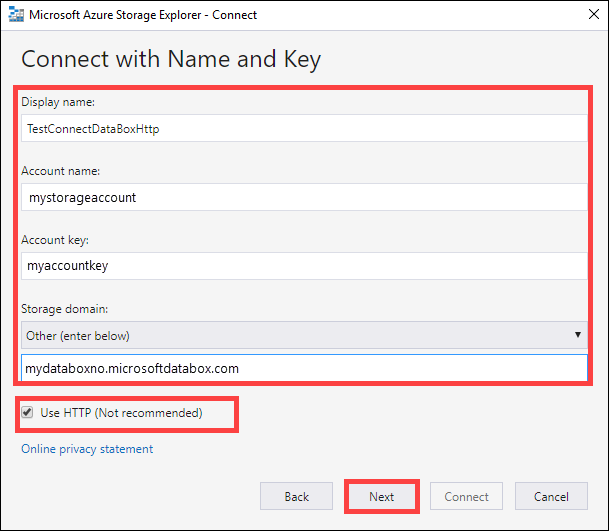609x531 pixels.
Task: Go back using the Back button
Action: click(x=296, y=496)
